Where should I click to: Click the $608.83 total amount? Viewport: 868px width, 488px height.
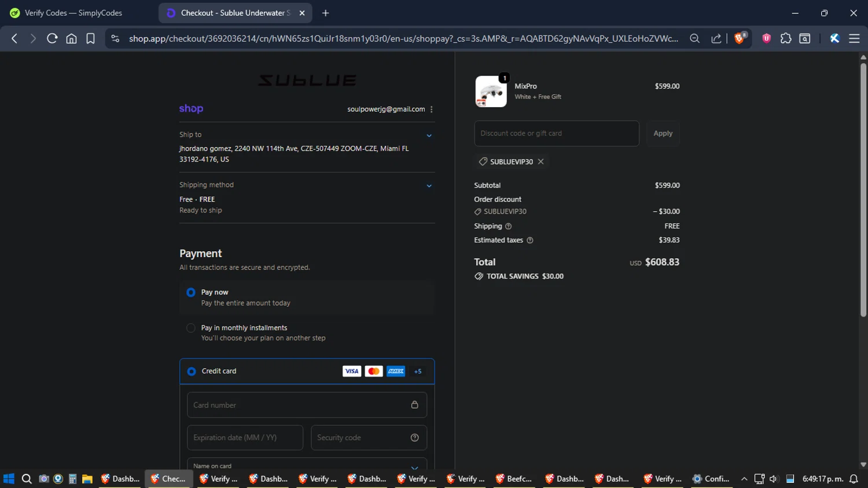662,262
